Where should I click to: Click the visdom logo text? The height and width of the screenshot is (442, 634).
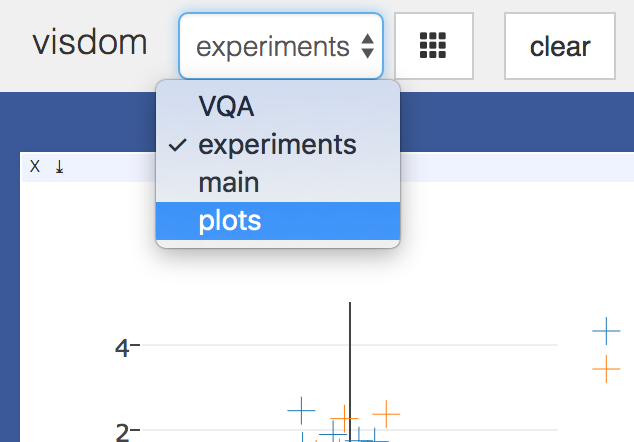(x=90, y=42)
